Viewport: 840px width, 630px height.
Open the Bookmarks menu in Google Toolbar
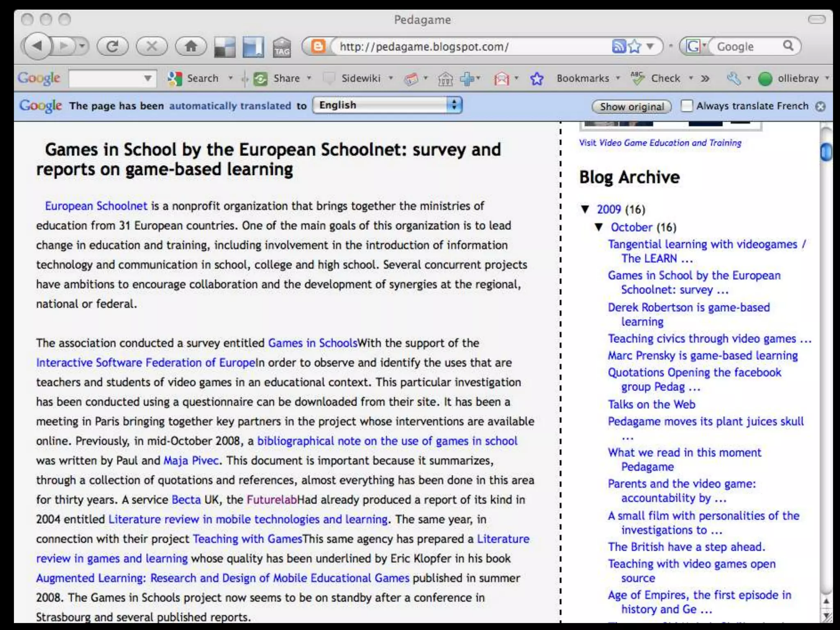point(582,78)
